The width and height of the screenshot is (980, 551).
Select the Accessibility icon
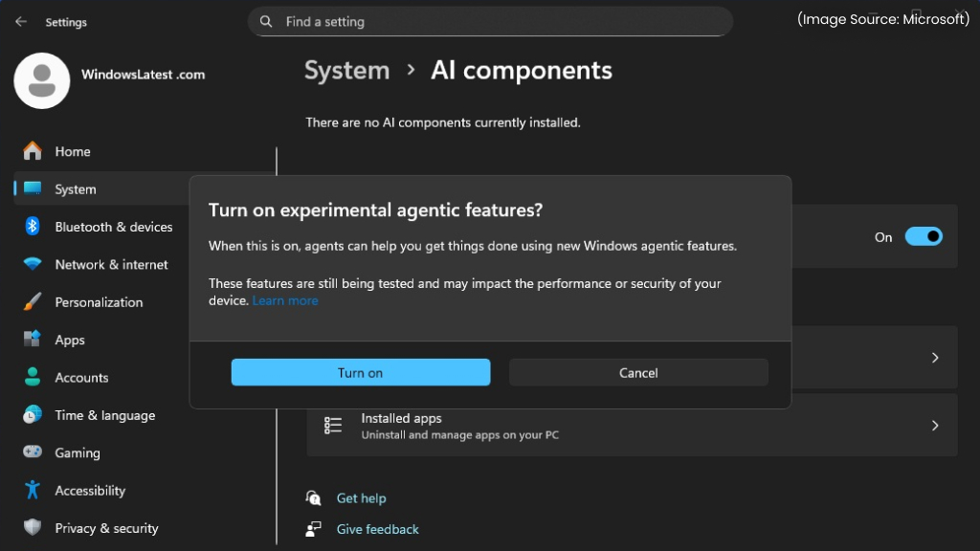point(34,490)
